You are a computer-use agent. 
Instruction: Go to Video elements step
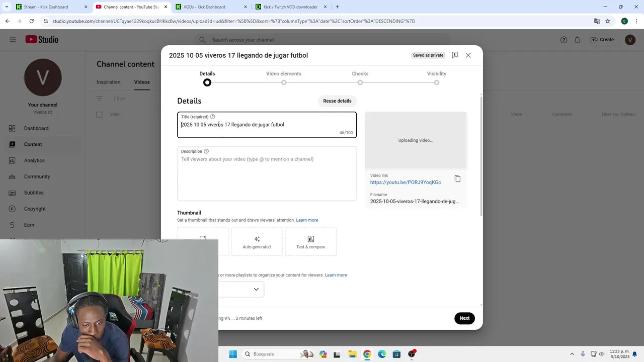284,77
